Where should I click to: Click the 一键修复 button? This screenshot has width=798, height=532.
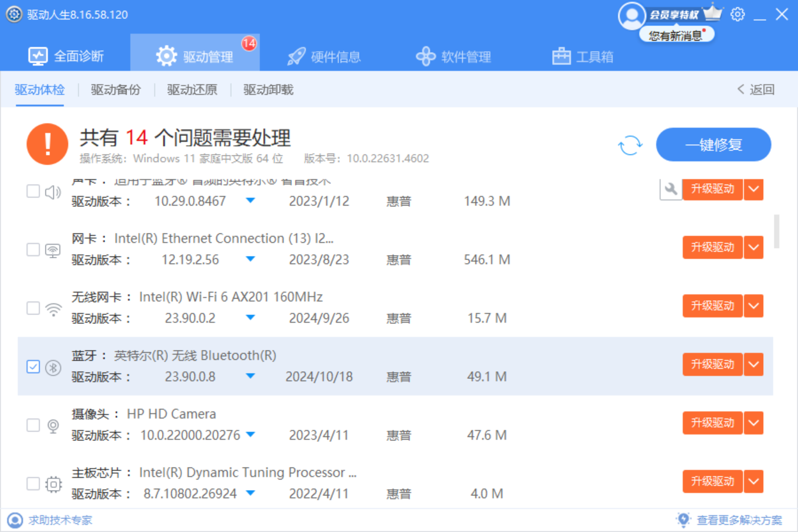point(713,145)
